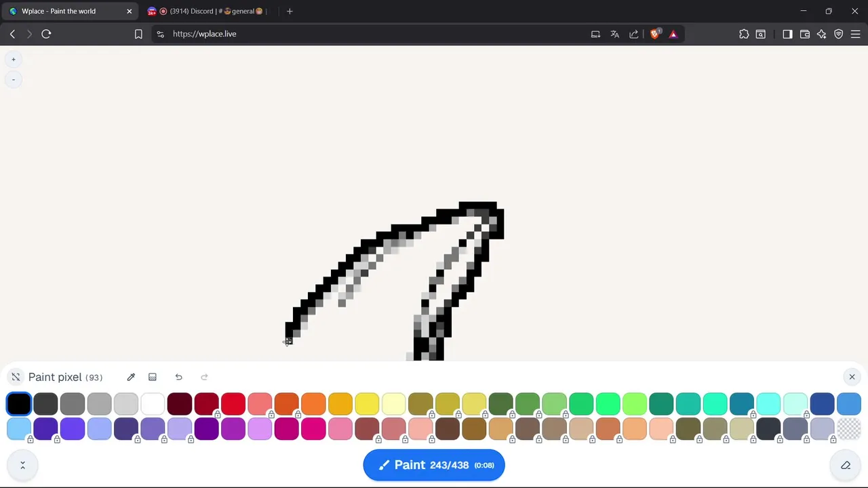Click the collapse arrows beside Paint pixel

click(16, 377)
